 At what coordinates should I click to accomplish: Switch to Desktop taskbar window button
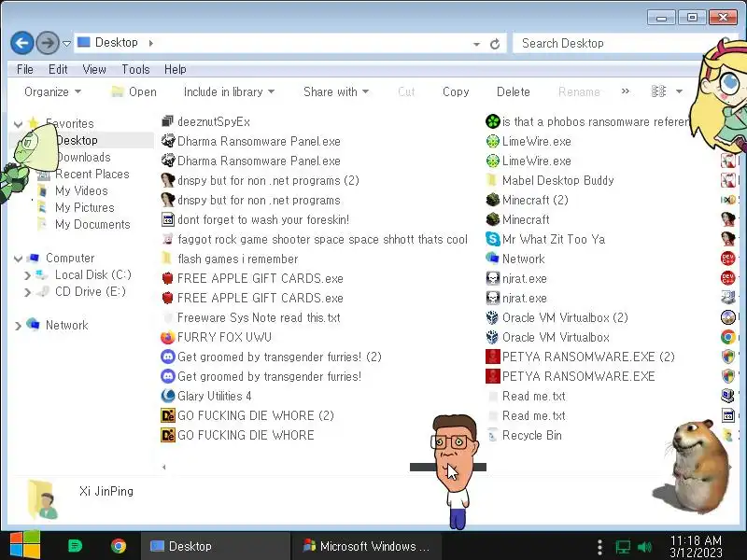coord(215,546)
